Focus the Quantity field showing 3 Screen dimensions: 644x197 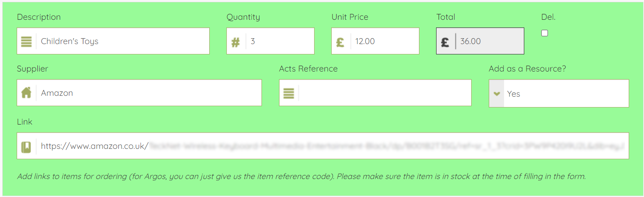click(279, 41)
